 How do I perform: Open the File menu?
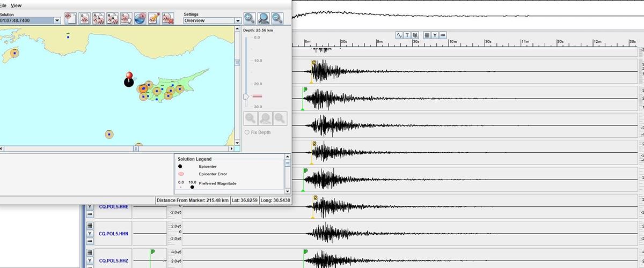point(3,5)
